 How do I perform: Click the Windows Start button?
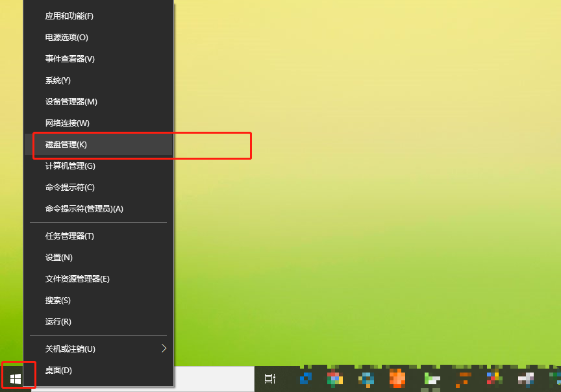click(x=16, y=378)
